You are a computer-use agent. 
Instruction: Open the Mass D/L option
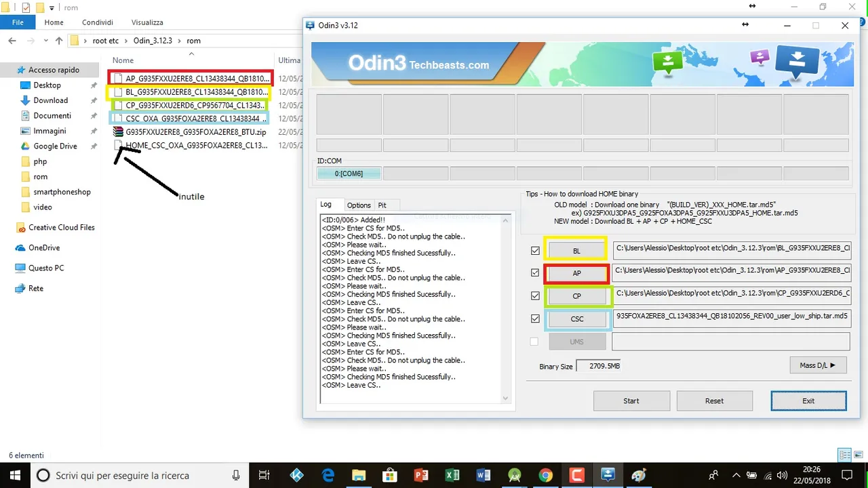click(818, 365)
